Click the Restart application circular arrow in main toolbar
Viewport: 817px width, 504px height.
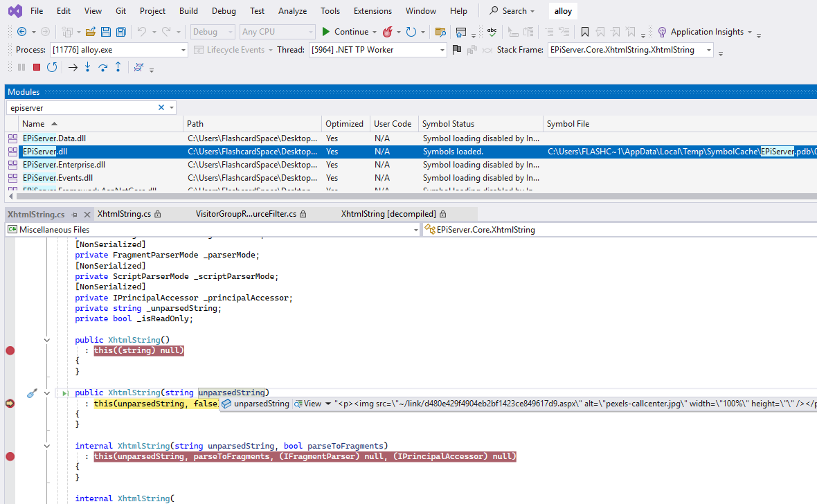[x=411, y=32]
